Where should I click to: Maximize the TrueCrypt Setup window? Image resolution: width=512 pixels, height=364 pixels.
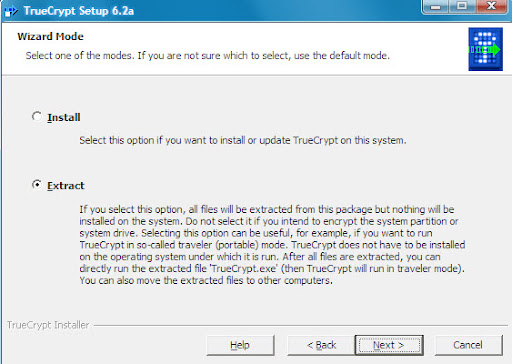pyautogui.click(x=463, y=6)
